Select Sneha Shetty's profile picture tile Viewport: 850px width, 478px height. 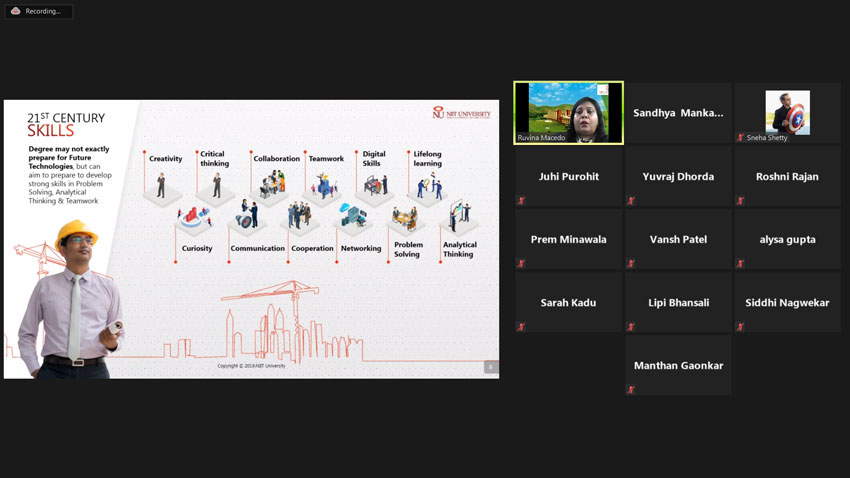(787, 112)
